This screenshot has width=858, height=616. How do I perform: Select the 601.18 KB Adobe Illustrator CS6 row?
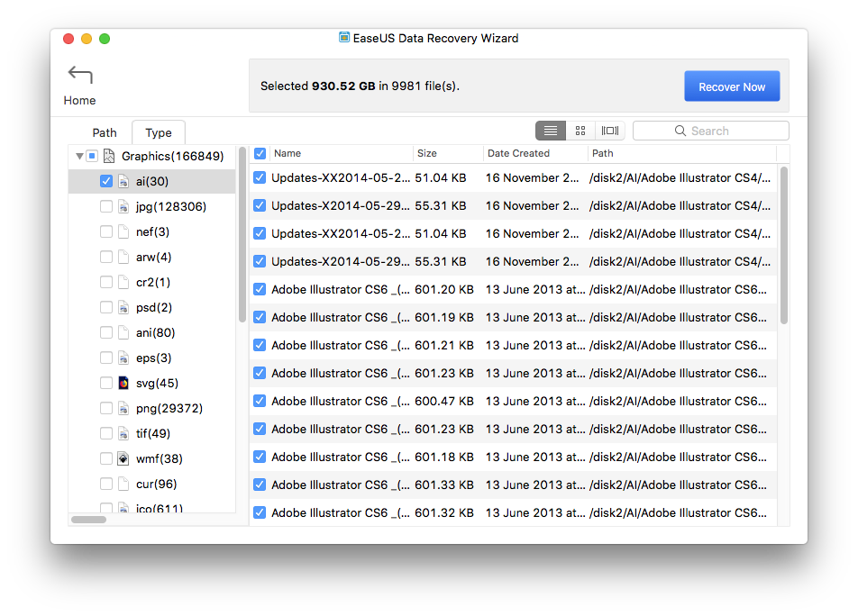click(x=514, y=457)
